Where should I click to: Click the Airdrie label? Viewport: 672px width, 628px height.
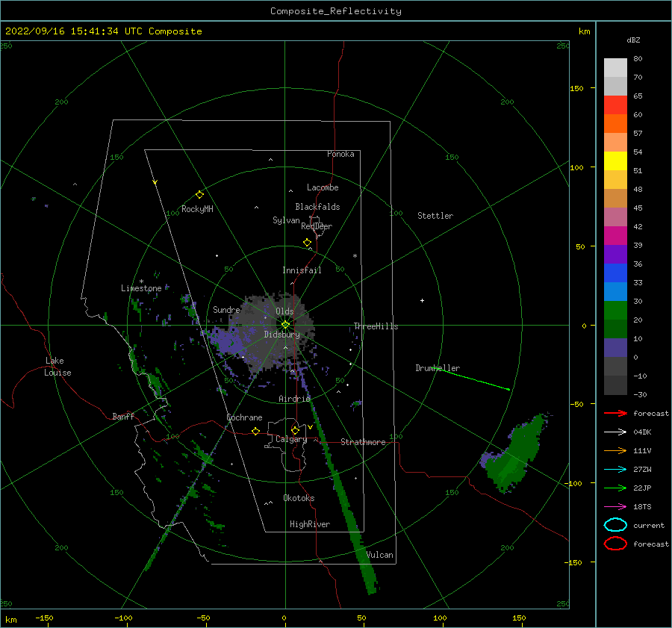coord(294,399)
